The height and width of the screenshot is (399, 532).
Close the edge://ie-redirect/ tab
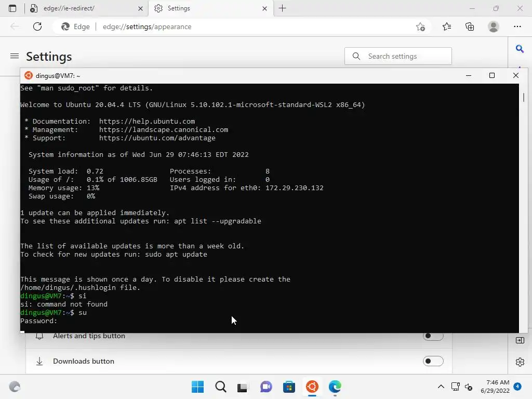coord(140,8)
